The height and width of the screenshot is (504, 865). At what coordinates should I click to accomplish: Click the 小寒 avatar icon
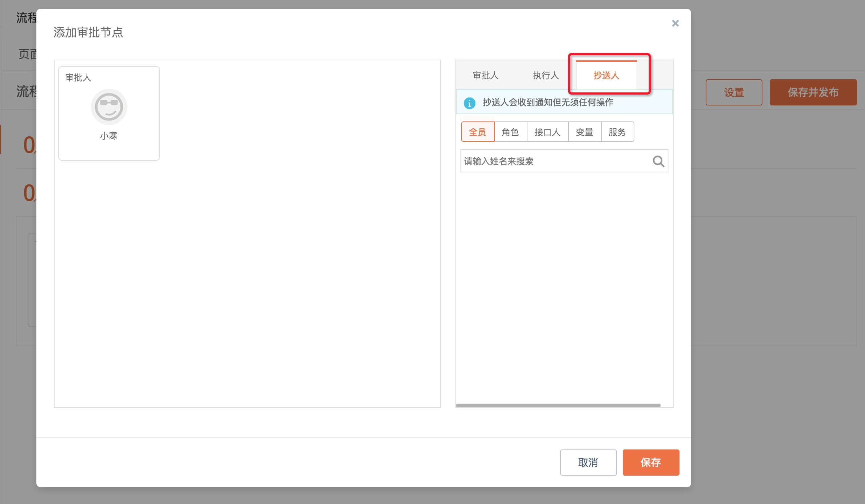tap(109, 107)
